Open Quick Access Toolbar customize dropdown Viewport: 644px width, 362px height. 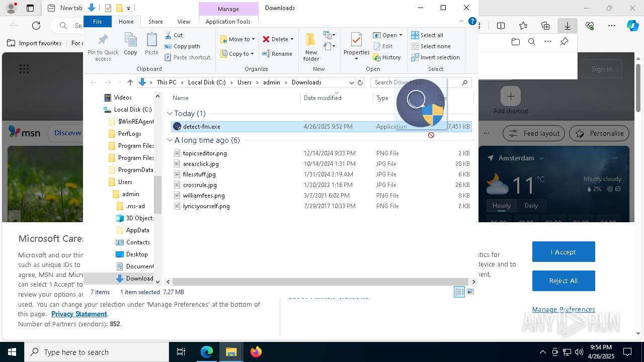[x=128, y=8]
